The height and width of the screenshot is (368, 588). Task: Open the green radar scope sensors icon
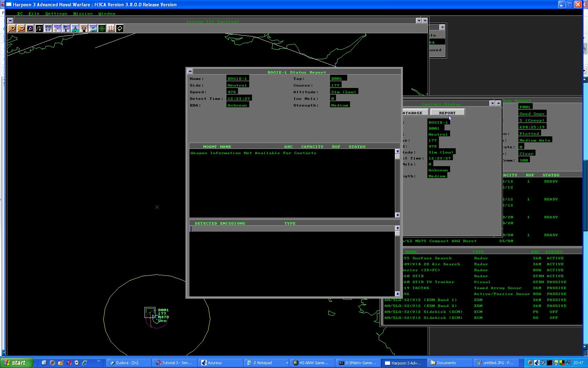pyautogui.click(x=102, y=28)
